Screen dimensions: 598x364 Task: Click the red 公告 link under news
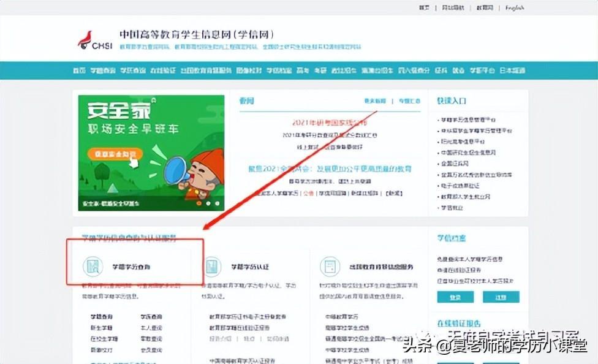309,194
